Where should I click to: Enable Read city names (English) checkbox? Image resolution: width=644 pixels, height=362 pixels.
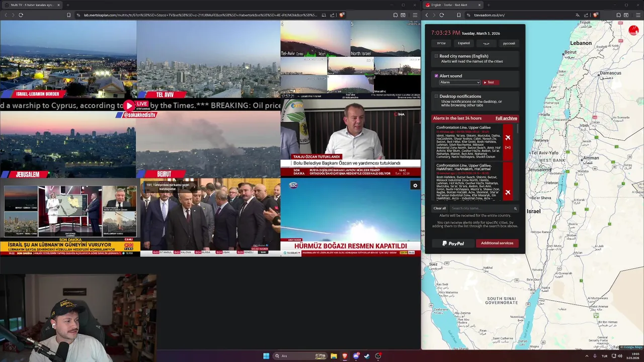pos(436,56)
